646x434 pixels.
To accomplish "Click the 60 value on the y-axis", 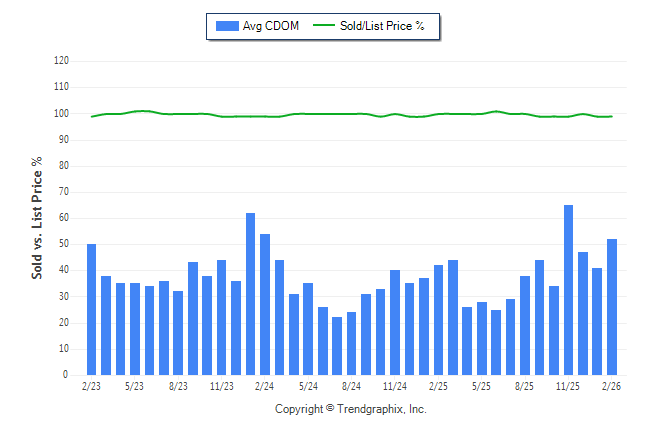I will [x=63, y=218].
